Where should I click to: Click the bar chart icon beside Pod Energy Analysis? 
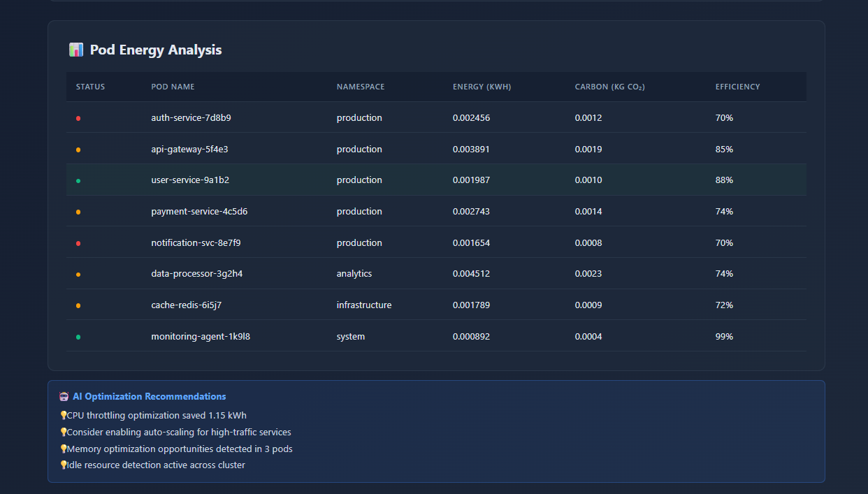pyautogui.click(x=76, y=50)
